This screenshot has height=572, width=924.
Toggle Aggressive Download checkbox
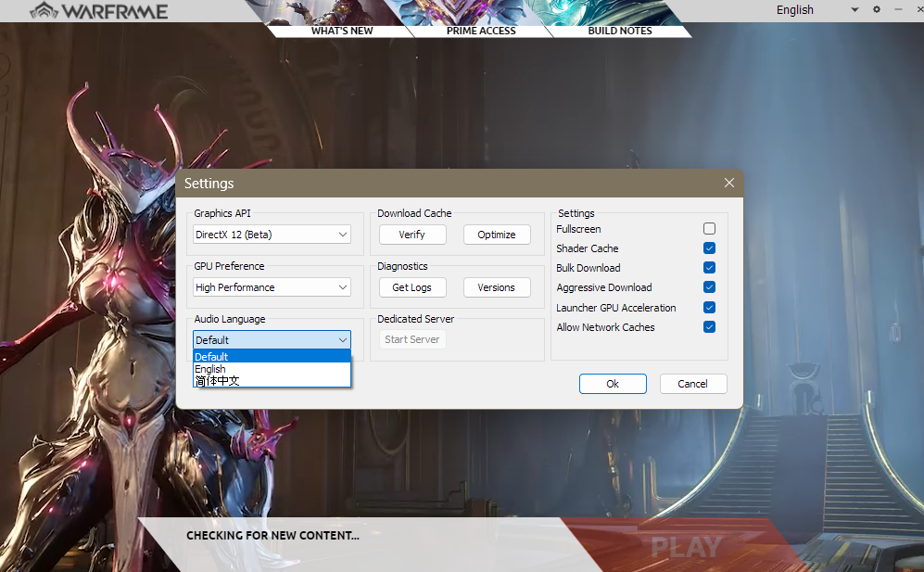(x=709, y=287)
